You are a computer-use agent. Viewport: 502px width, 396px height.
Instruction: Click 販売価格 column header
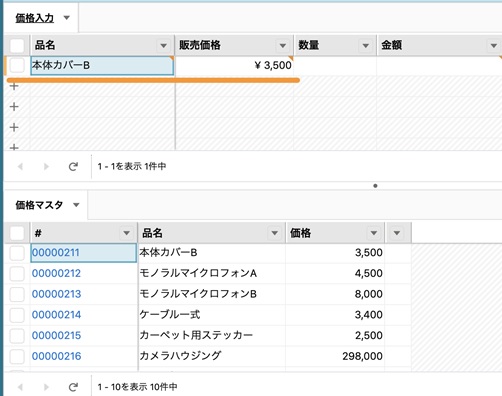tap(234, 45)
